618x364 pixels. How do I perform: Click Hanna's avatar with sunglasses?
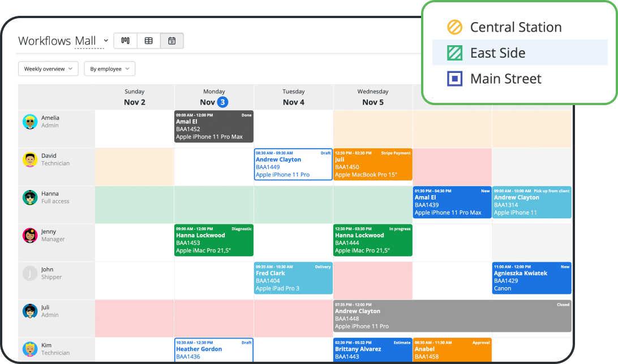point(30,197)
